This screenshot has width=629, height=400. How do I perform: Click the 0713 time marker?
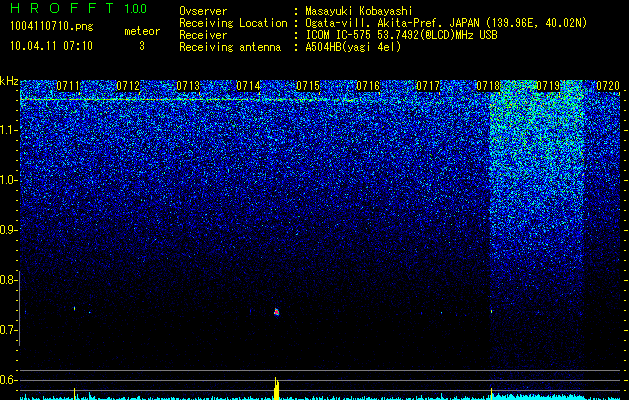pyautogui.click(x=188, y=86)
